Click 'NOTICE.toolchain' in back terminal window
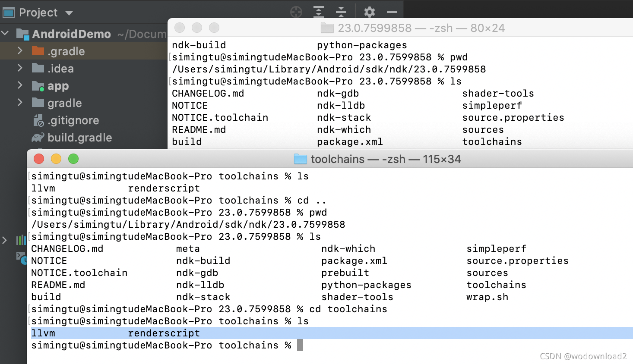Viewport: 633px width, 364px height. (x=220, y=117)
